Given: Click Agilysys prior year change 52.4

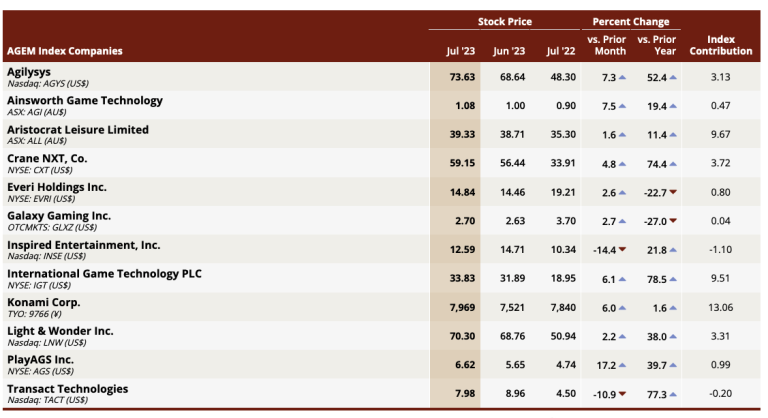Looking at the screenshot, I should pyautogui.click(x=656, y=77).
